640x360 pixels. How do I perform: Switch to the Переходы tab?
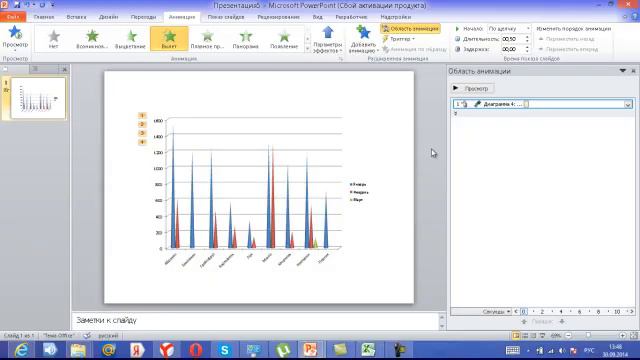tap(143, 17)
